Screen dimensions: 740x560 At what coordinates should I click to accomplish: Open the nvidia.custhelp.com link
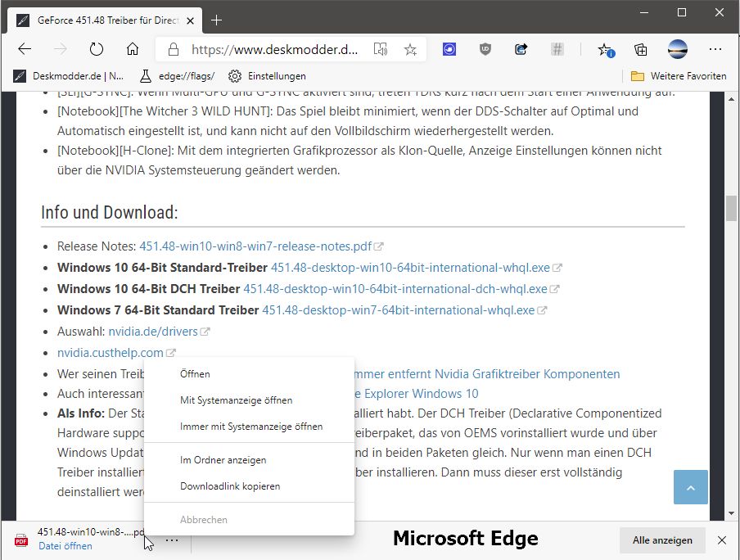(110, 353)
